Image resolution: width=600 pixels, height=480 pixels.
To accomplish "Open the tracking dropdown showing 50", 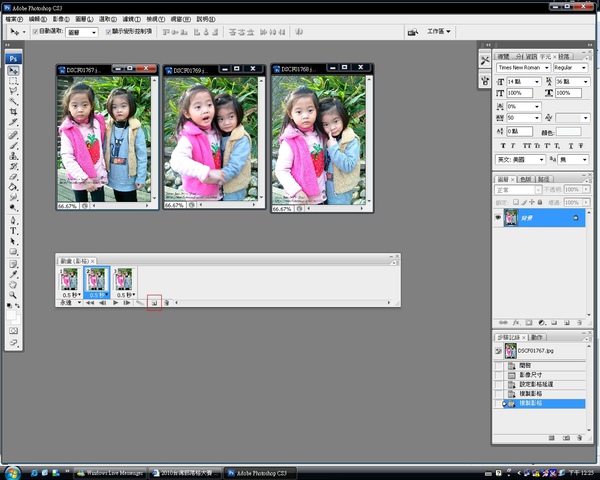I will [537, 118].
